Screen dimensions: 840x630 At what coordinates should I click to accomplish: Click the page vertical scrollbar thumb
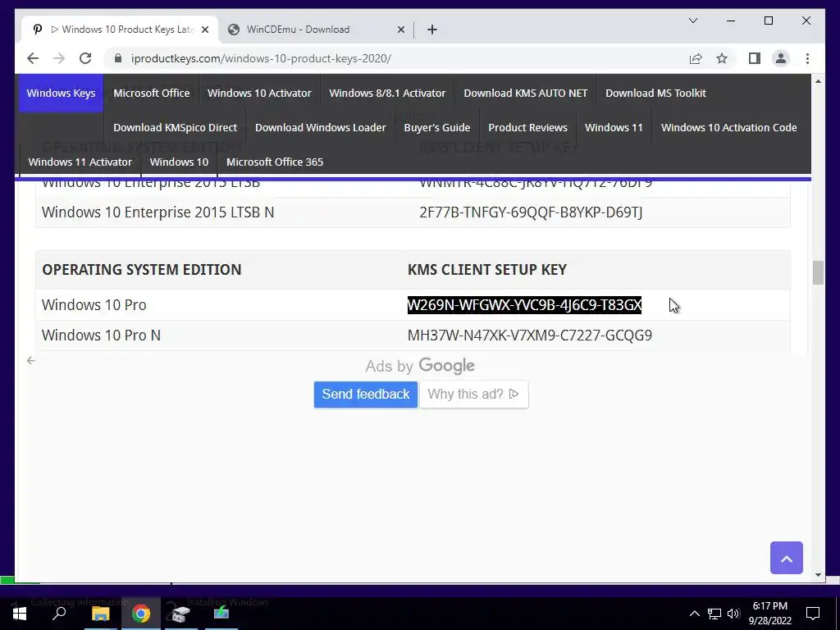818,272
